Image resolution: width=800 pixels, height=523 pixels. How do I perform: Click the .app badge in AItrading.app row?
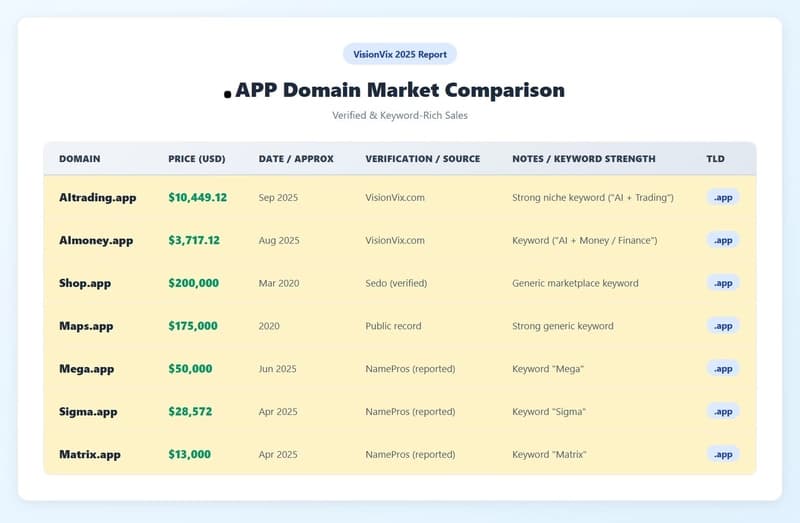pos(723,197)
